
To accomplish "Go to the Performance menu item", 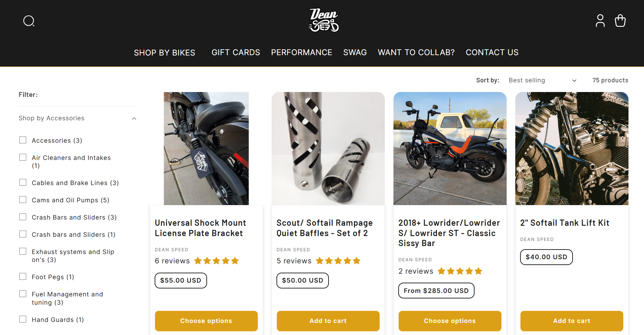I will pos(301,52).
